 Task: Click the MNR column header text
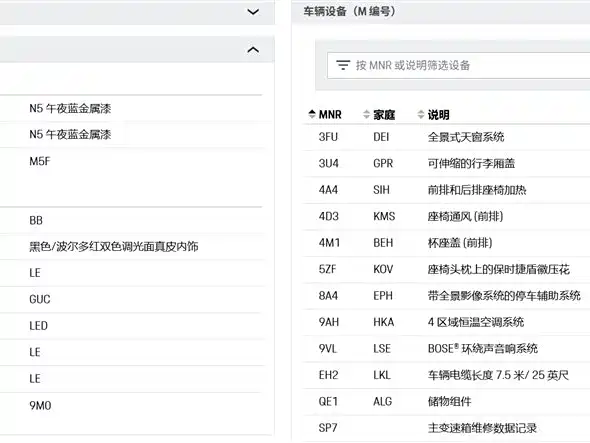pos(330,114)
